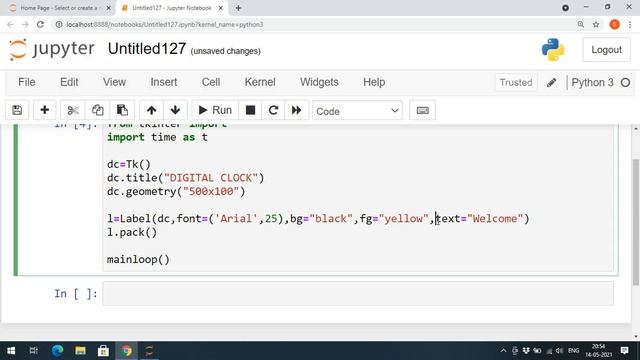This screenshot has height=360, width=640.
Task: Open browser zoom magnifier icon
Action: [x=581, y=24]
